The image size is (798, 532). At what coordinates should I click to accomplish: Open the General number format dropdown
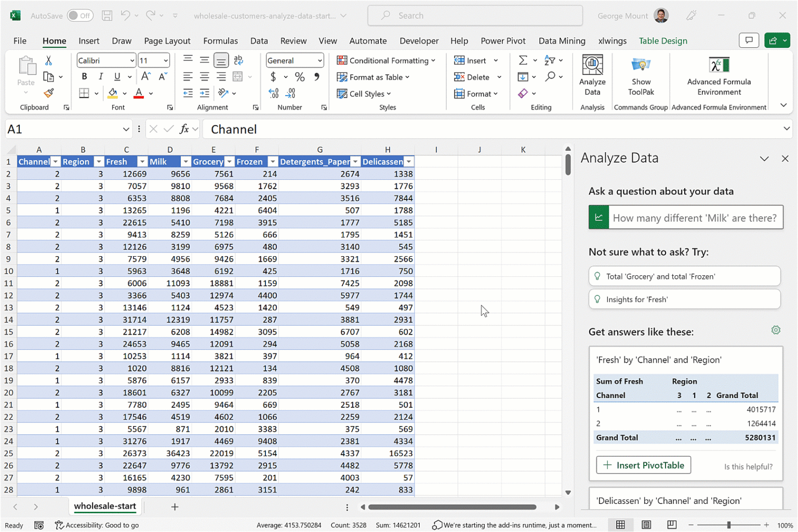click(320, 61)
